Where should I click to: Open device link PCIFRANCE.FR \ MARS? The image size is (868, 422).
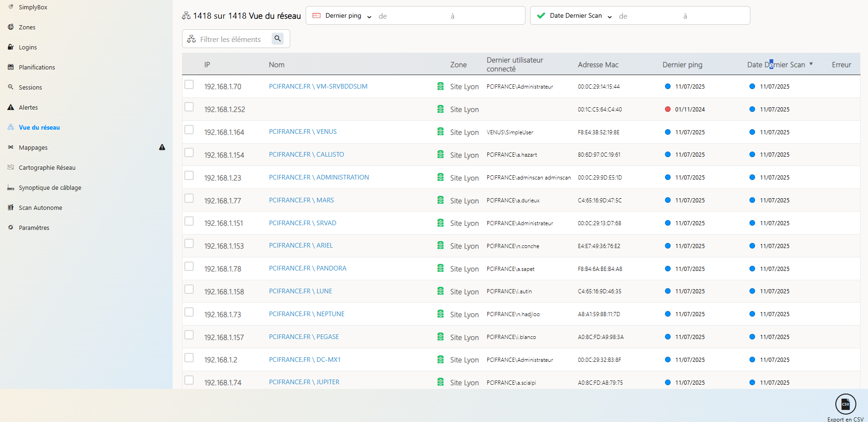coord(301,200)
